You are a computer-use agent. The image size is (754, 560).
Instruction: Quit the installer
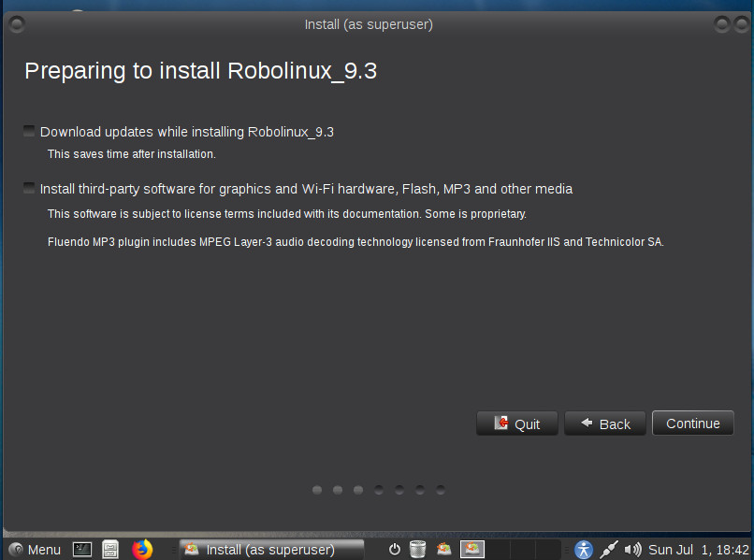517,424
